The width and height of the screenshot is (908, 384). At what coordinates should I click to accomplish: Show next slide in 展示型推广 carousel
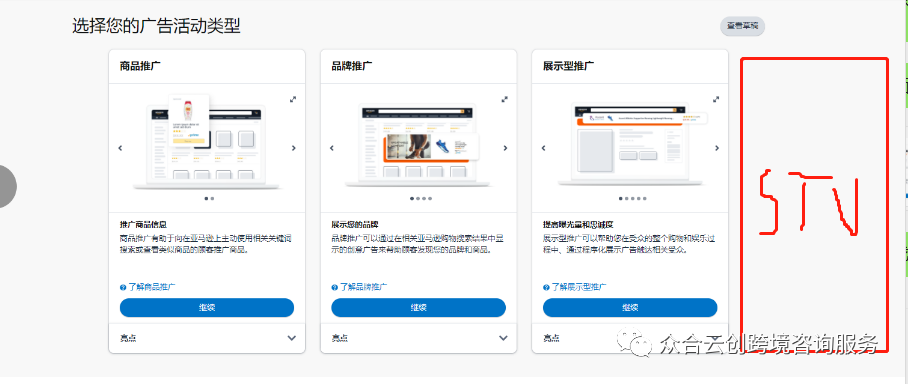(717, 148)
